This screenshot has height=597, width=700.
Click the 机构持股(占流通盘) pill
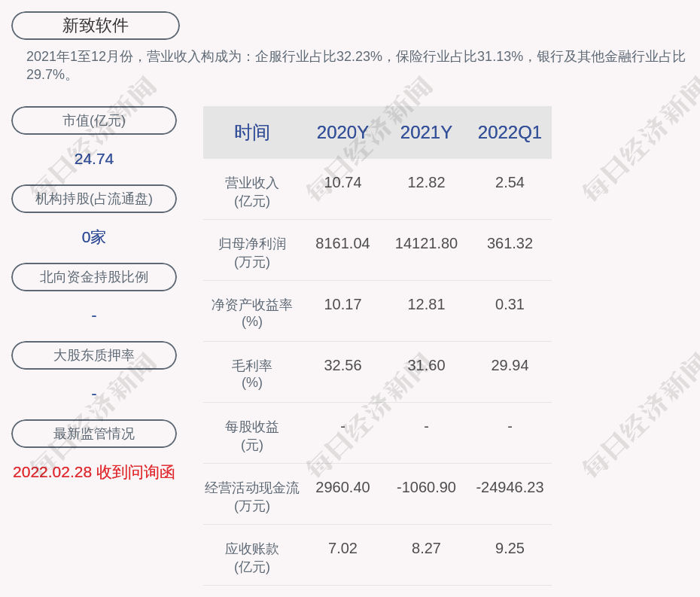click(x=94, y=199)
